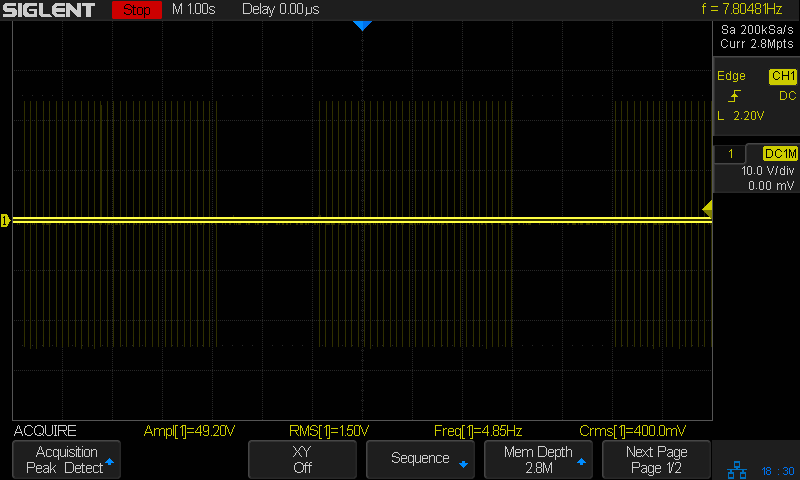
Task: Click the DC1M channel coupling badge
Action: tap(780, 153)
